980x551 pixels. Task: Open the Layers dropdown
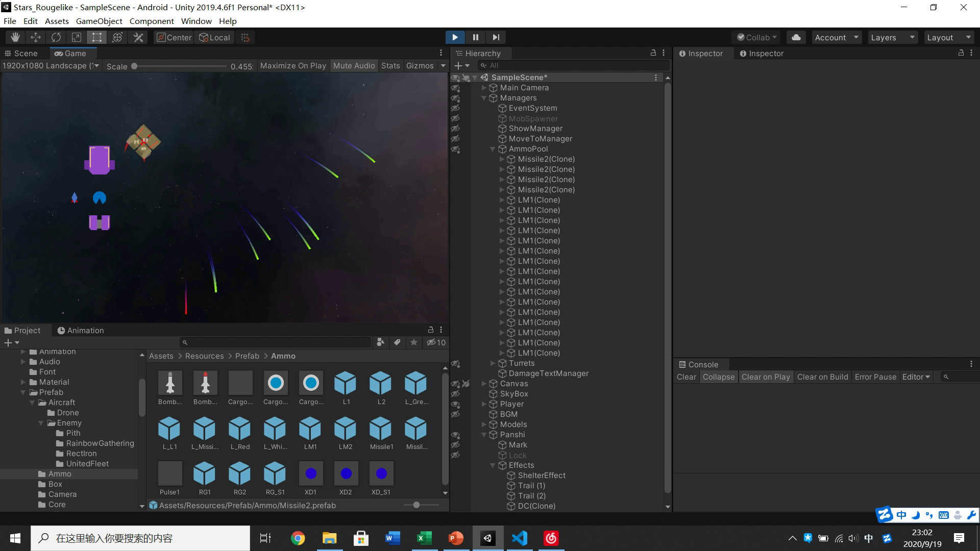click(x=892, y=37)
